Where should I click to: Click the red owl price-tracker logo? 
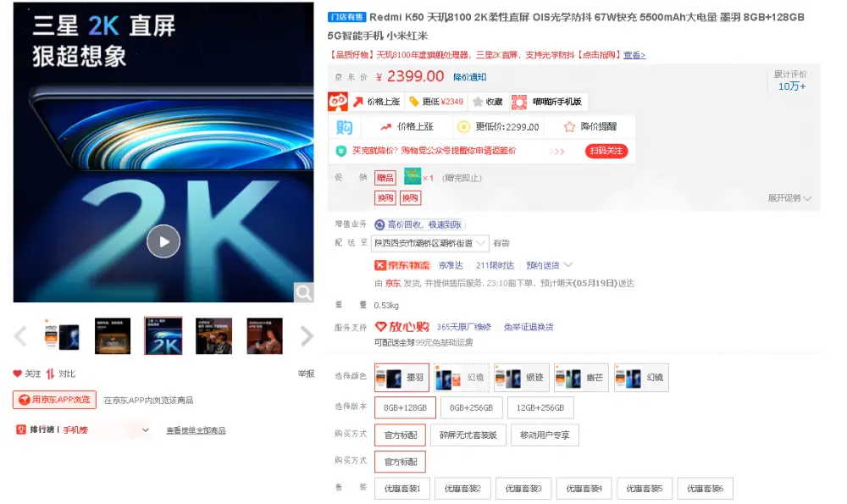coord(338,102)
